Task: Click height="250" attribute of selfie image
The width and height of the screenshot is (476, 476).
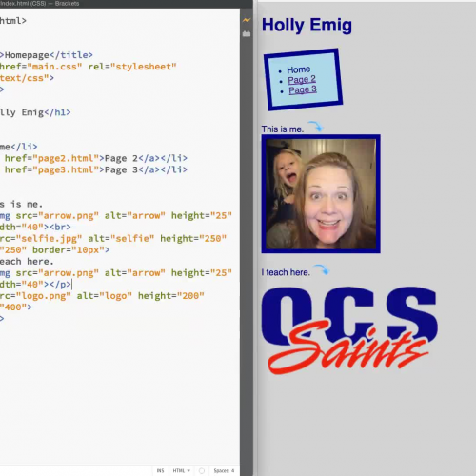Action: (x=193, y=238)
